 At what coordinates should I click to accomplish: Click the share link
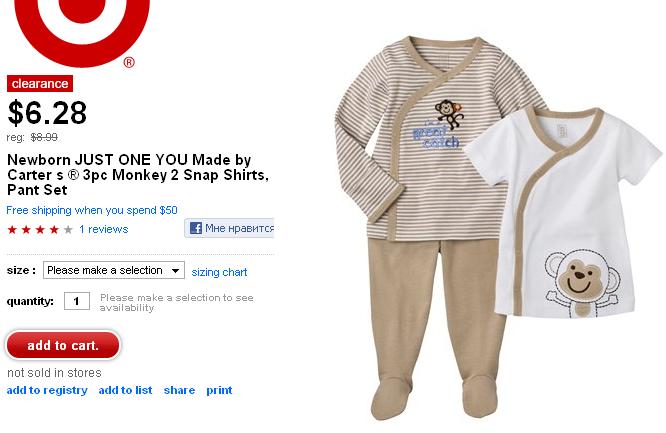pyautogui.click(x=179, y=390)
